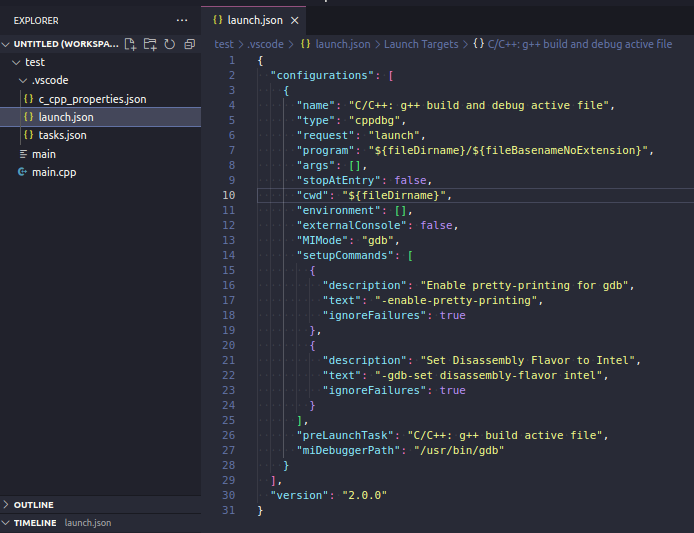Screen dimensions: 694x533
Task: Click the externalConsole false value
Action: tap(436, 225)
